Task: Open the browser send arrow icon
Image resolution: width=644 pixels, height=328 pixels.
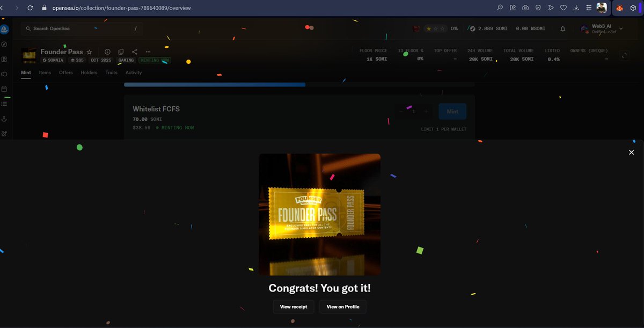Action: [551, 8]
